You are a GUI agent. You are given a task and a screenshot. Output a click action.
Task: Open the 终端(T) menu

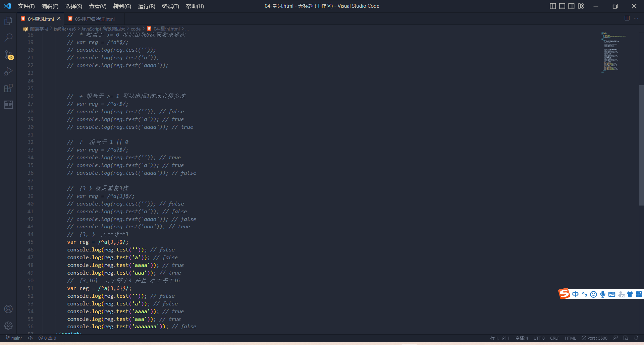(170, 6)
